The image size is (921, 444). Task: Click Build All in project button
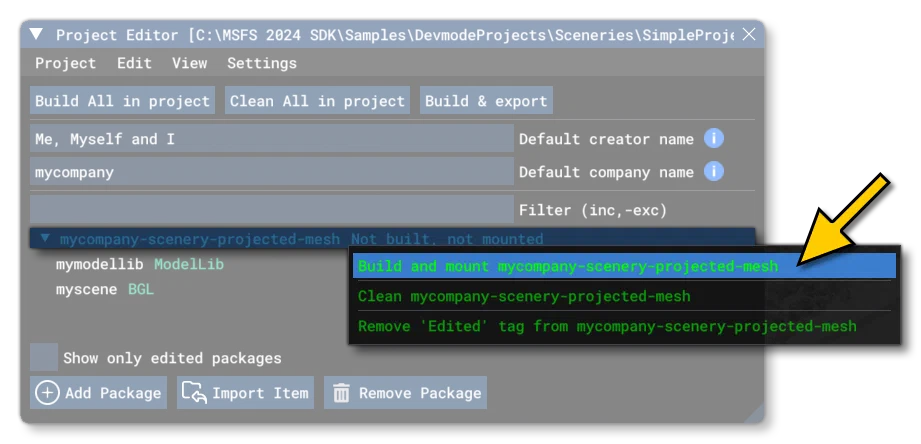[x=122, y=101]
